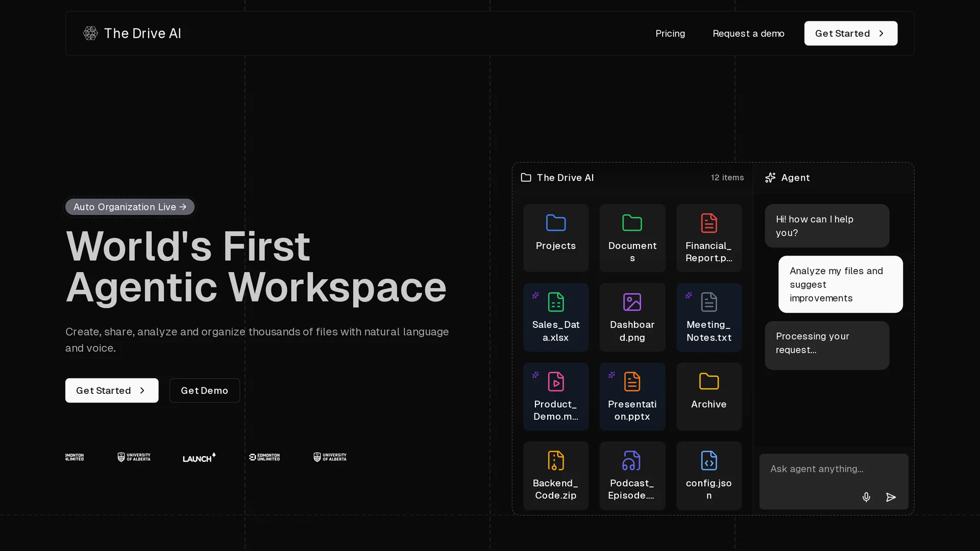
Task: Click the microphone voice input icon
Action: click(x=866, y=497)
